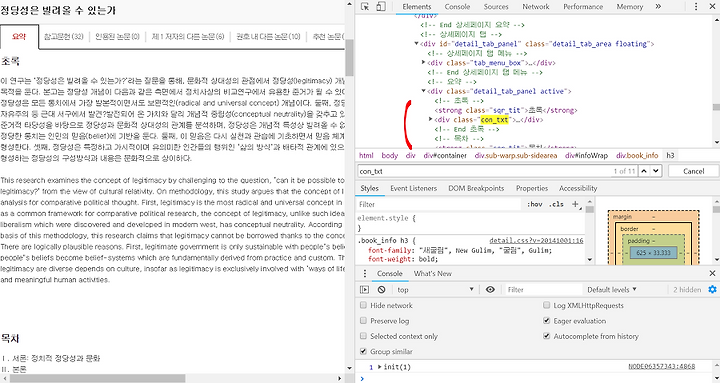Go to previous search result arrow
The image size is (720, 383).
point(644,171)
